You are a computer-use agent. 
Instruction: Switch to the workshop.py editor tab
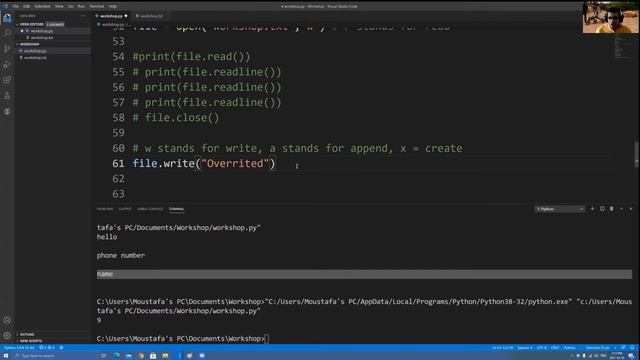point(111,16)
